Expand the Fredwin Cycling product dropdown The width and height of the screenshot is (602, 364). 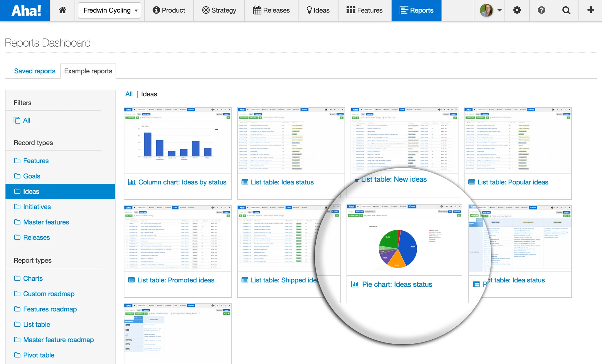tap(110, 10)
